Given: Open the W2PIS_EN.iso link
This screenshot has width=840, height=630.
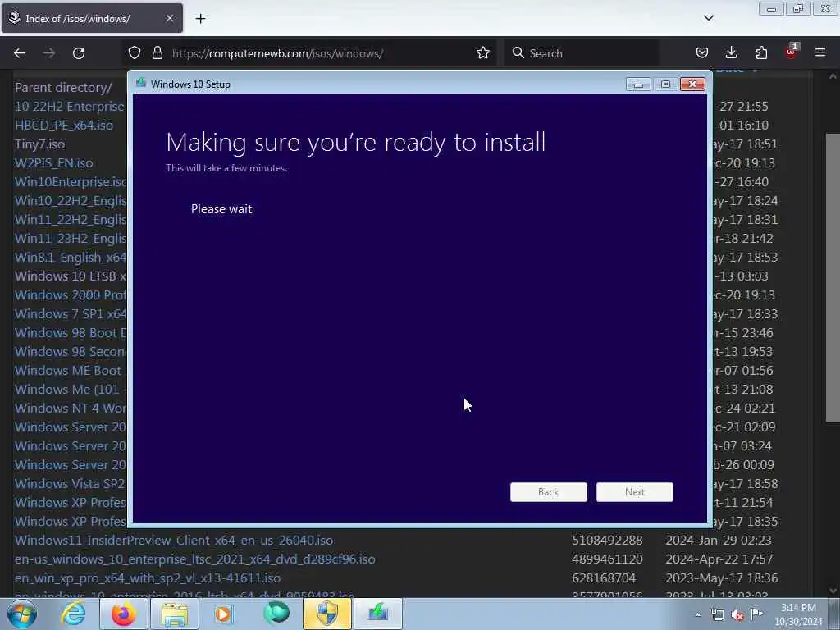Looking at the screenshot, I should pyautogui.click(x=53, y=163).
